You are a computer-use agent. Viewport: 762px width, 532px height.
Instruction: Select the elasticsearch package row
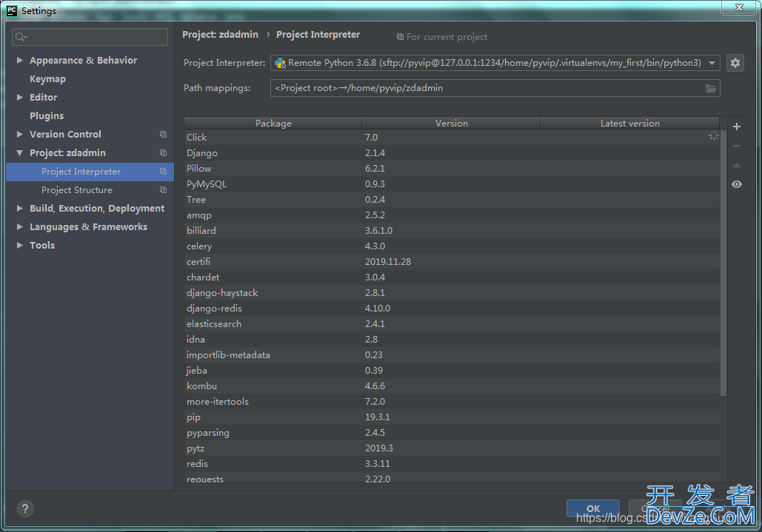(x=452, y=324)
